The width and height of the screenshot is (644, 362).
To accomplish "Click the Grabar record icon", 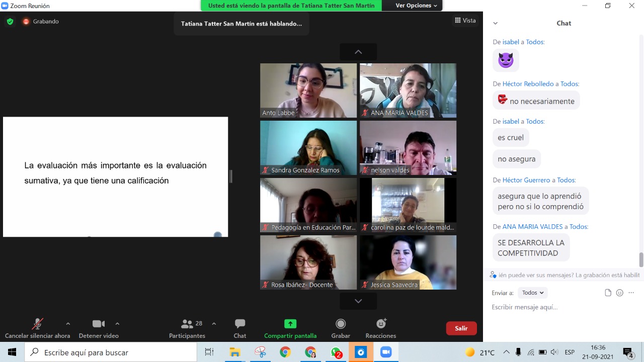I will point(341,324).
